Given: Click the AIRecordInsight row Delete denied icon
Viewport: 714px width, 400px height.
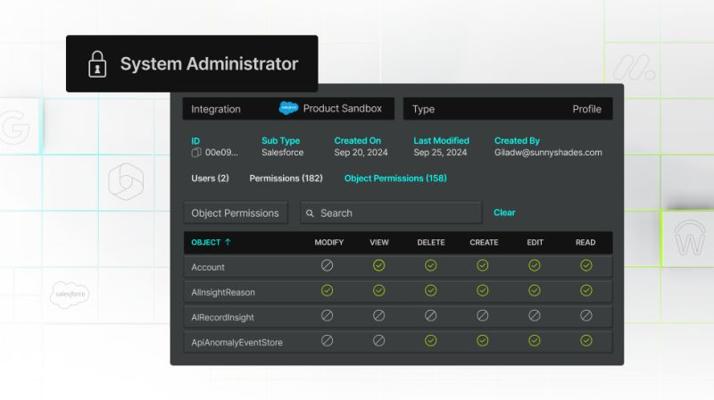Looking at the screenshot, I should click(430, 316).
